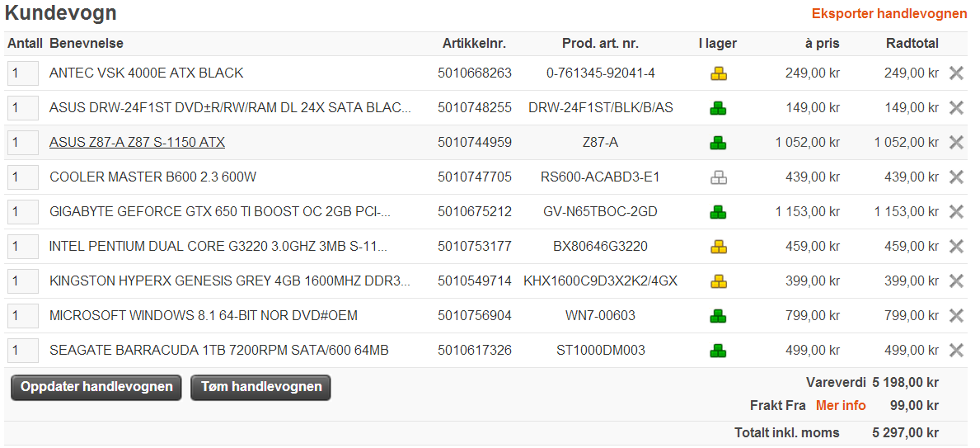Click green stock icon for Gigabyte GTX 650
The width and height of the screenshot is (980, 448).
(x=718, y=212)
